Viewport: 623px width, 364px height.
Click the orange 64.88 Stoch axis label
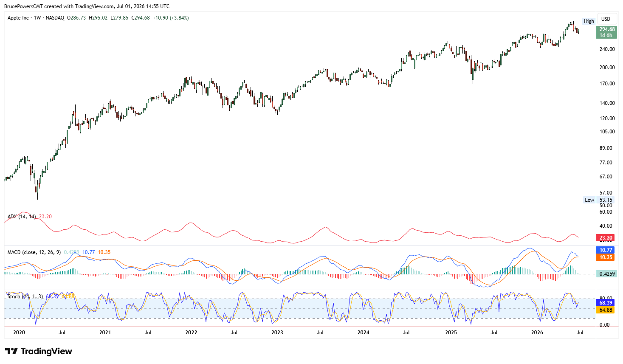pos(606,310)
